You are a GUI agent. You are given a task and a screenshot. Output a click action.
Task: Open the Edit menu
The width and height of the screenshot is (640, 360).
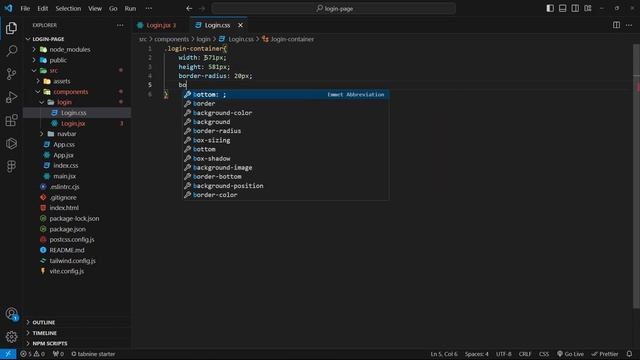[42, 8]
